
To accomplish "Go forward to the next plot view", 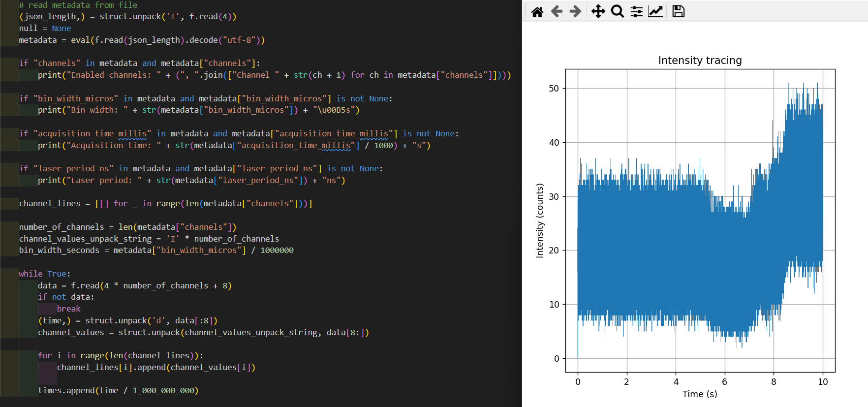I will [x=575, y=11].
